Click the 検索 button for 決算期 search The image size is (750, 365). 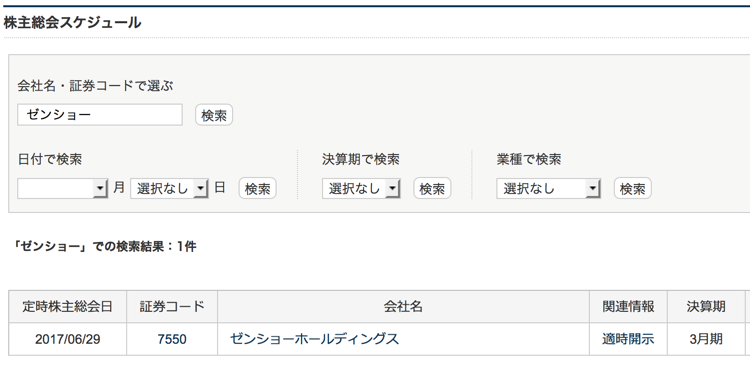click(x=432, y=188)
